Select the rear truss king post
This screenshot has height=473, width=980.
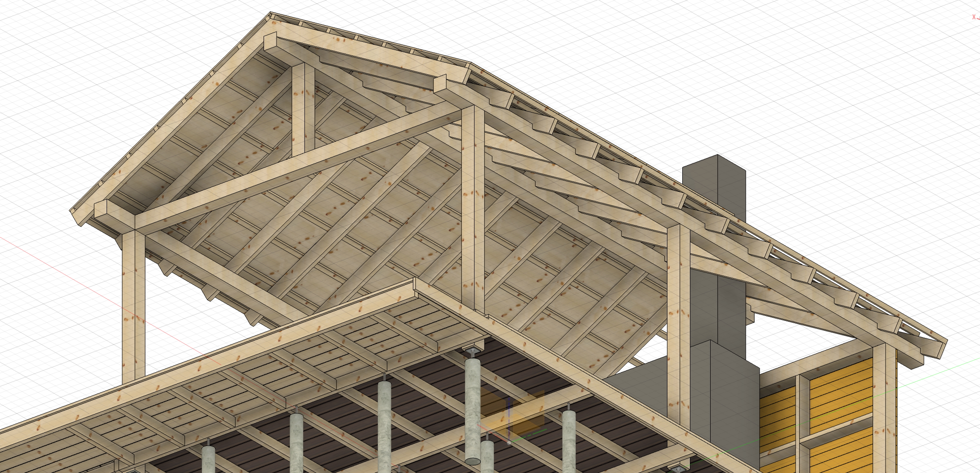click(303, 108)
